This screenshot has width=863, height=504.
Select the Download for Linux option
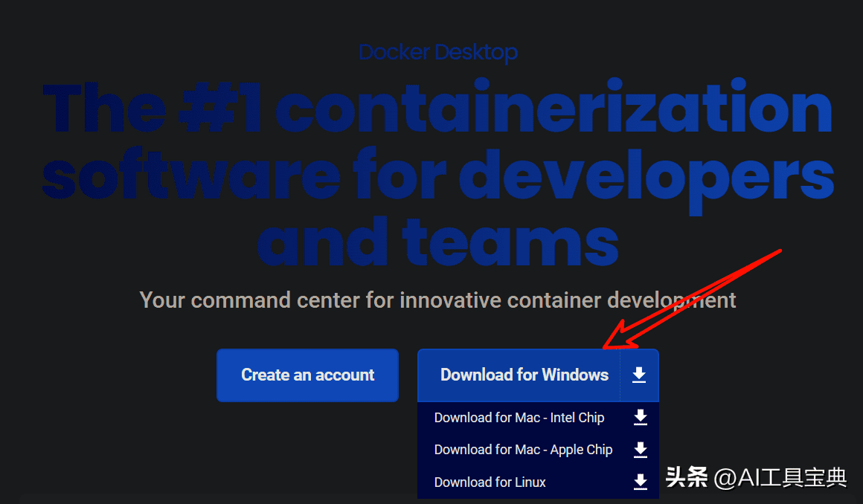(x=490, y=482)
